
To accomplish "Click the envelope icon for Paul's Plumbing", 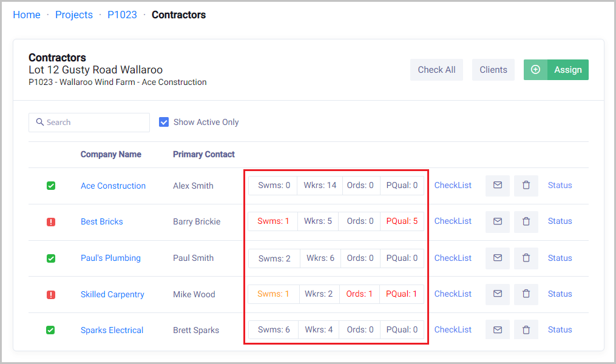I will coord(498,258).
